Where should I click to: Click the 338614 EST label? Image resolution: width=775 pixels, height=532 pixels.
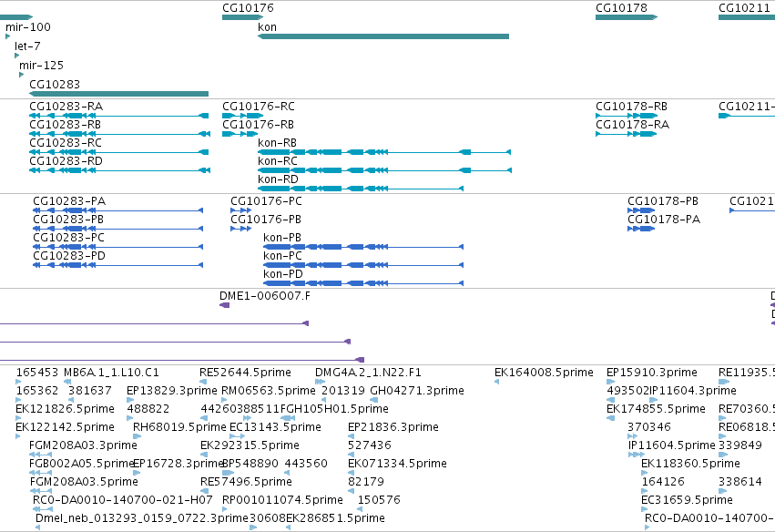(740, 482)
